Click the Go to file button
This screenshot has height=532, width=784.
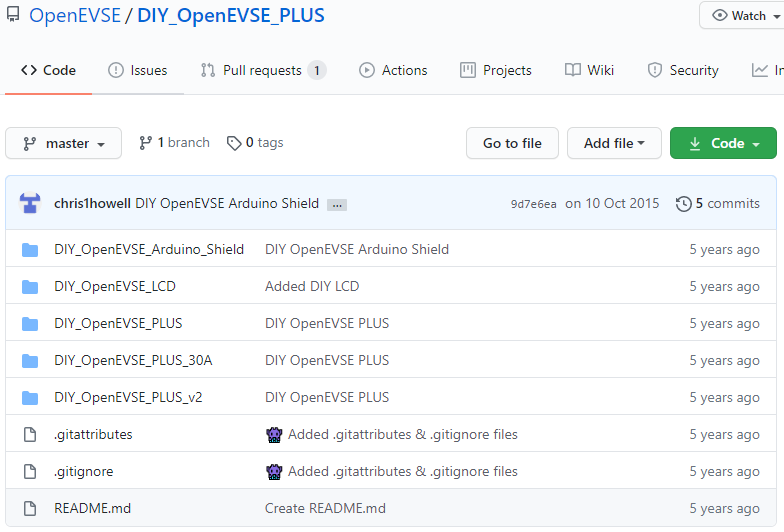coord(512,144)
